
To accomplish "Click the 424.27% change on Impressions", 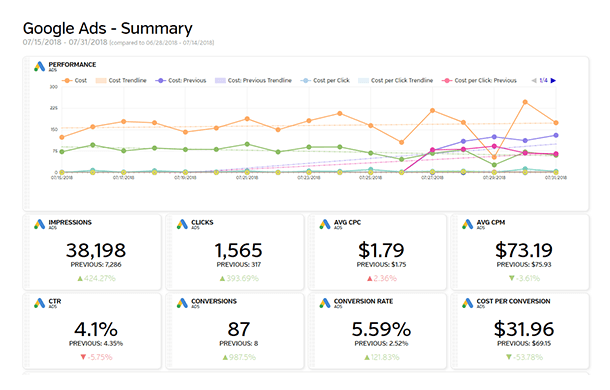I will click(x=96, y=278).
